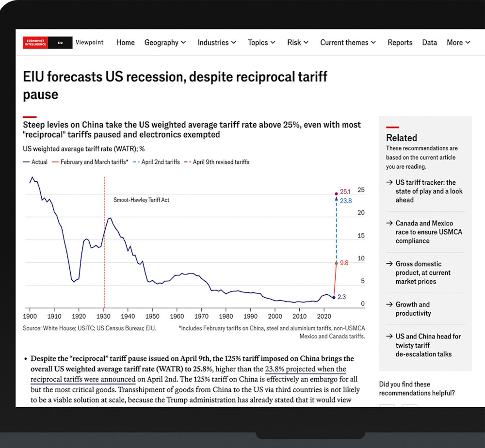This screenshot has height=448, width=485.
Task: Open Gross domestic product related link
Action: 423,272
